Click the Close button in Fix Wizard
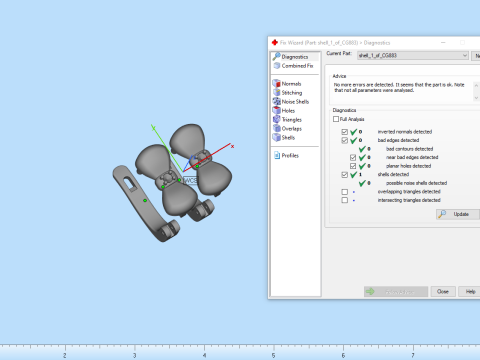 [443, 292]
